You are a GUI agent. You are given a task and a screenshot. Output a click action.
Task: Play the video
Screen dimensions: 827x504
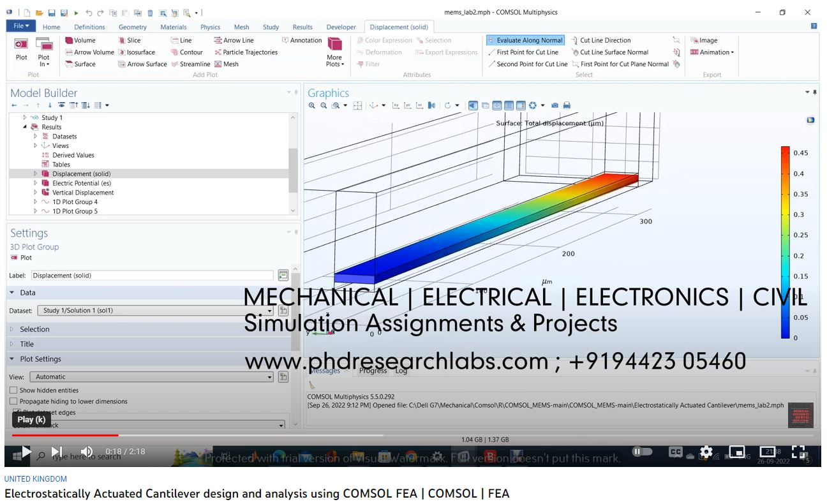pyautogui.click(x=26, y=452)
